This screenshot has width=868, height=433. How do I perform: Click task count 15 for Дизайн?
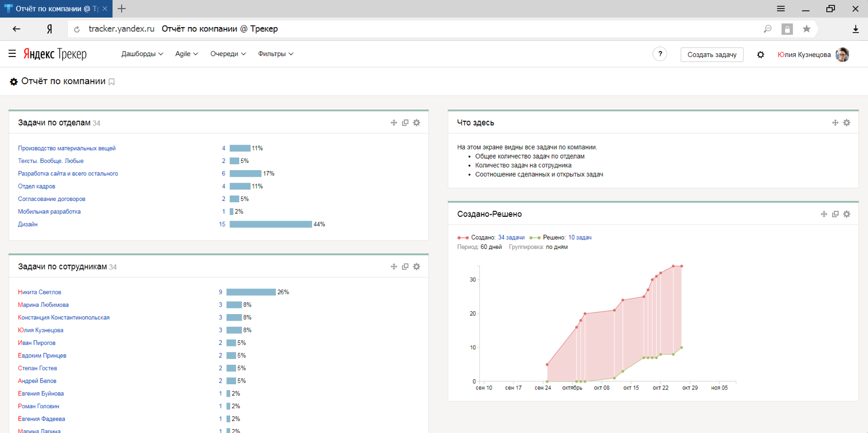(x=222, y=224)
